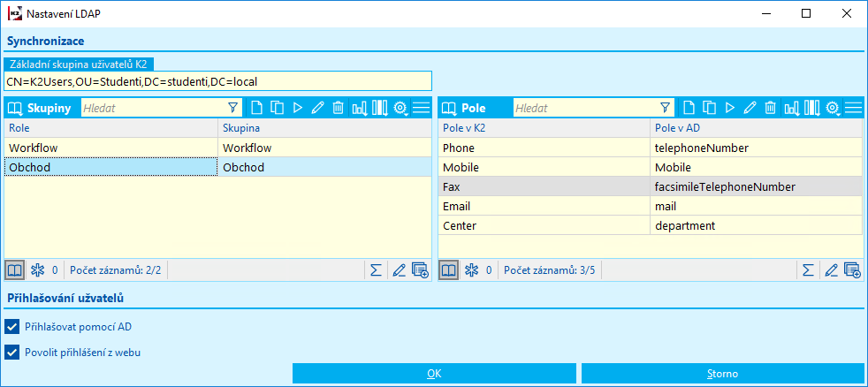
Task: Click the columns icon in Pole toolbar
Action: click(x=812, y=108)
